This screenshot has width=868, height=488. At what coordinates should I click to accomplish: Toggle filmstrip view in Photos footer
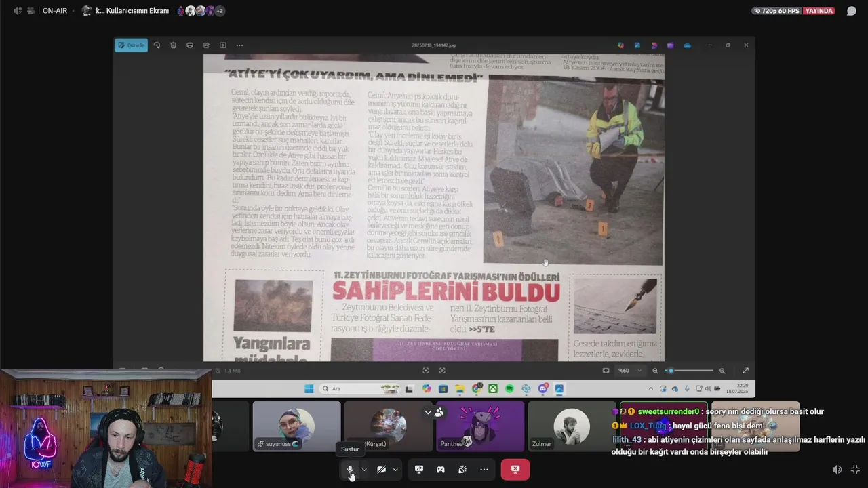pos(606,371)
